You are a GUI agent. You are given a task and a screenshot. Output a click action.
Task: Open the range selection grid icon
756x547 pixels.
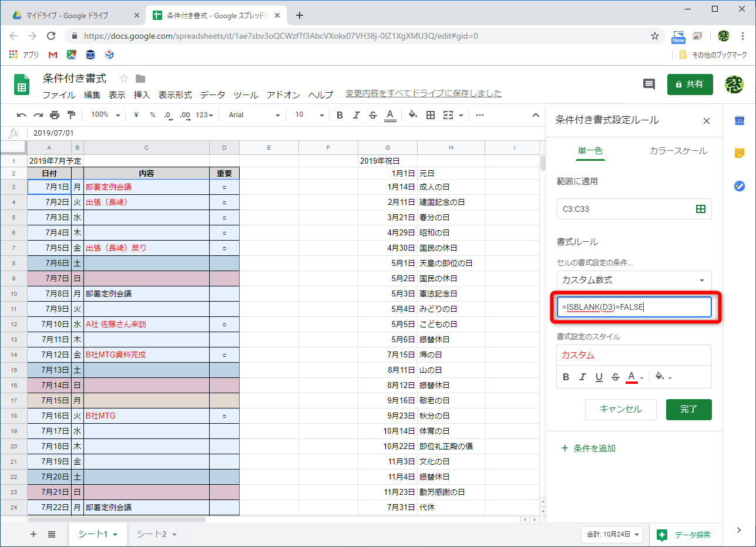coord(700,208)
